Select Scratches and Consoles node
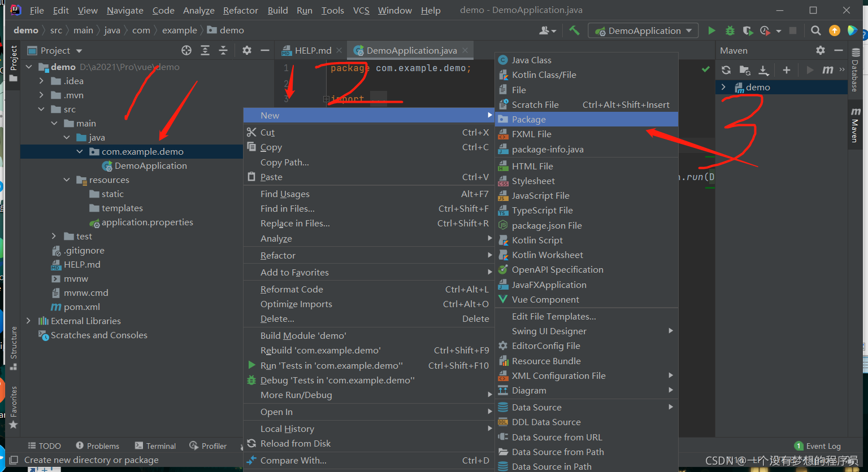Image resolution: width=868 pixels, height=472 pixels. 93,335
